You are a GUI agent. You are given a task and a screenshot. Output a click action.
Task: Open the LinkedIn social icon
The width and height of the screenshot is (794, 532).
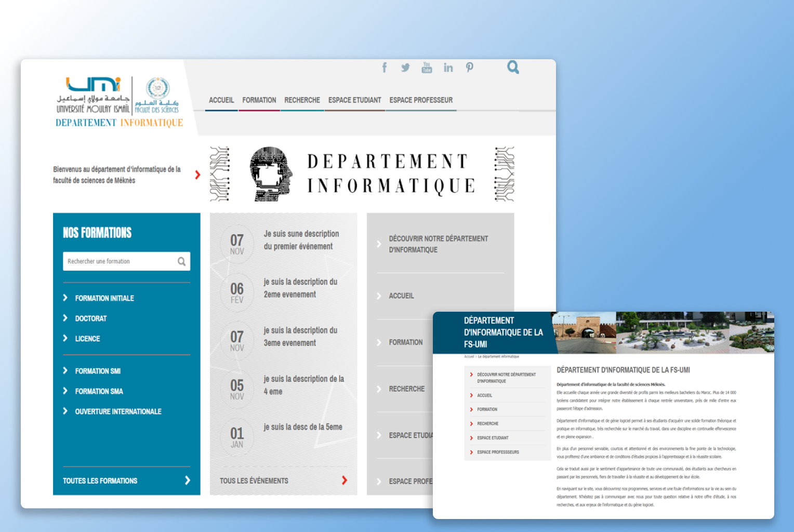pyautogui.click(x=448, y=67)
